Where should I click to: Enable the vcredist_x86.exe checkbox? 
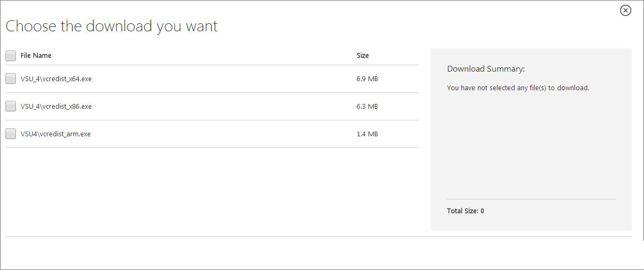click(11, 106)
